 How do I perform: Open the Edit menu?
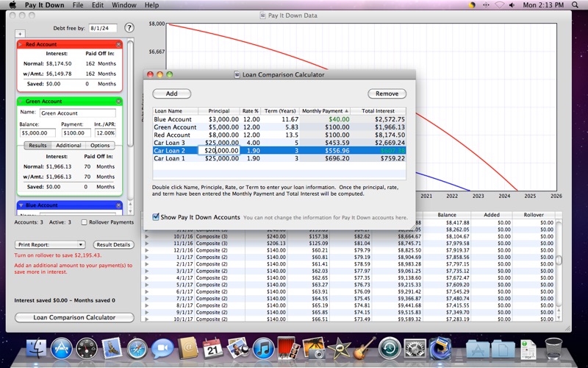[98, 5]
